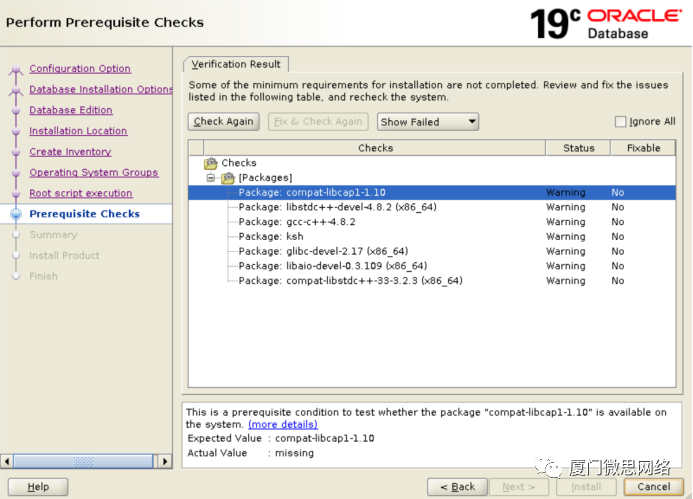The width and height of the screenshot is (693, 499).
Task: Open the Create Inventory step
Action: pos(70,152)
